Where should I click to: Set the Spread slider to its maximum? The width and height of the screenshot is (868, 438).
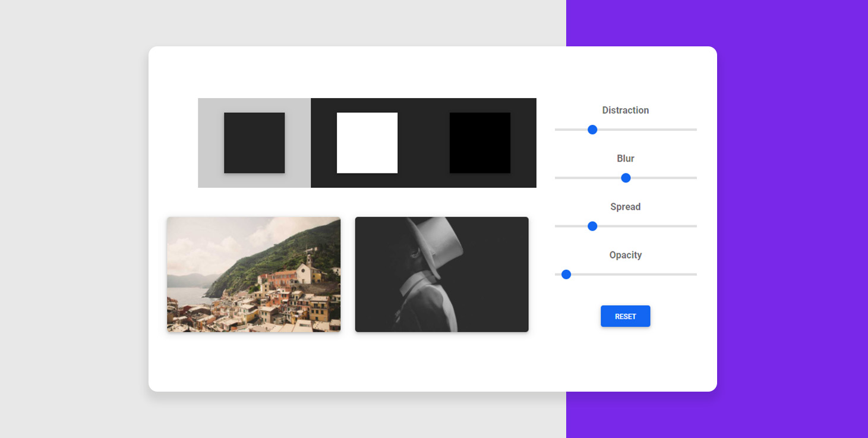point(696,226)
